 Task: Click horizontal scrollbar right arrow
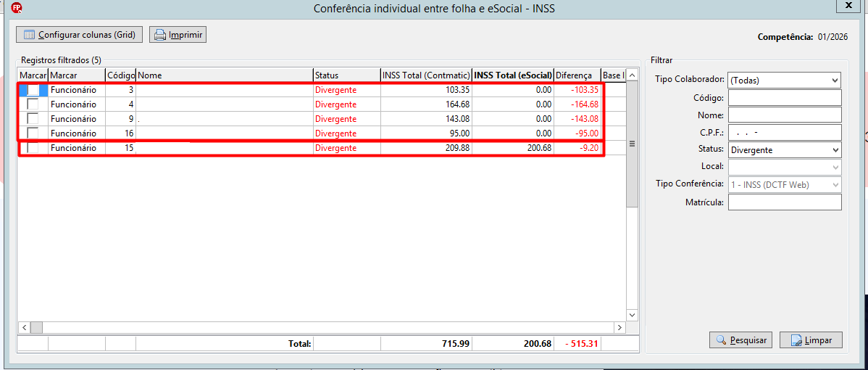tap(620, 327)
